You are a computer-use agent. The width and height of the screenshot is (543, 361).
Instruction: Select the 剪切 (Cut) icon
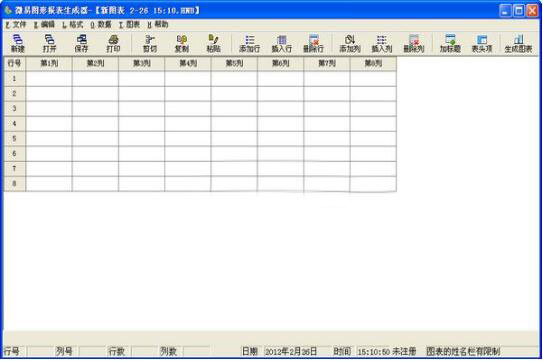coord(150,43)
